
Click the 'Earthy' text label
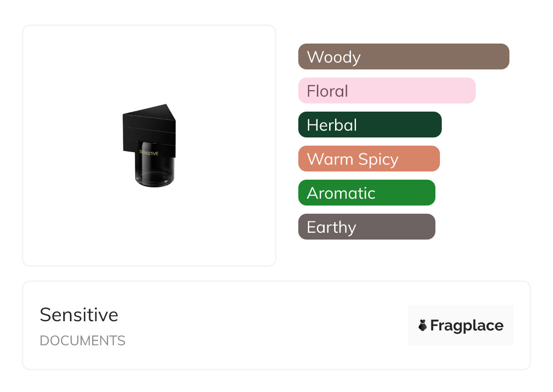point(331,227)
